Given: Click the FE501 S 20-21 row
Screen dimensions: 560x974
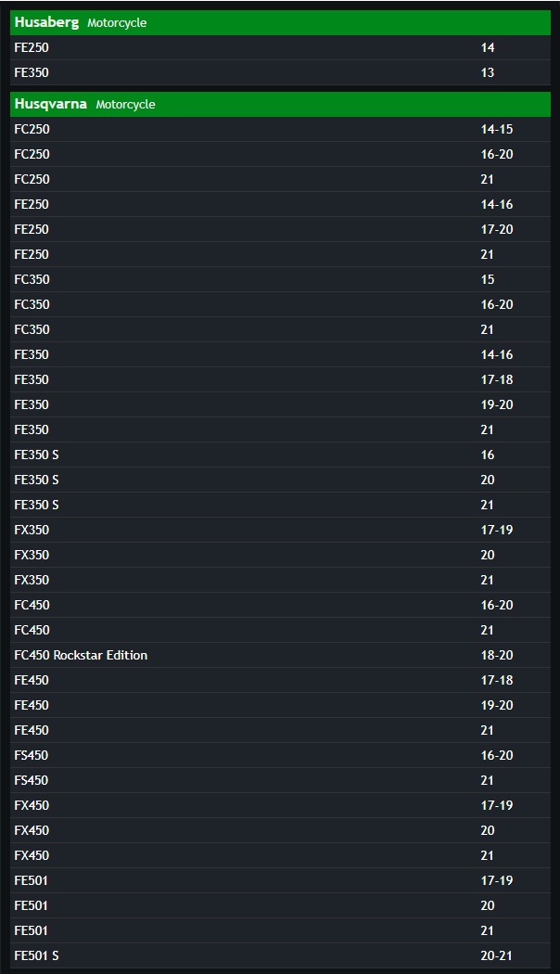Looking at the screenshot, I should 280,956.
